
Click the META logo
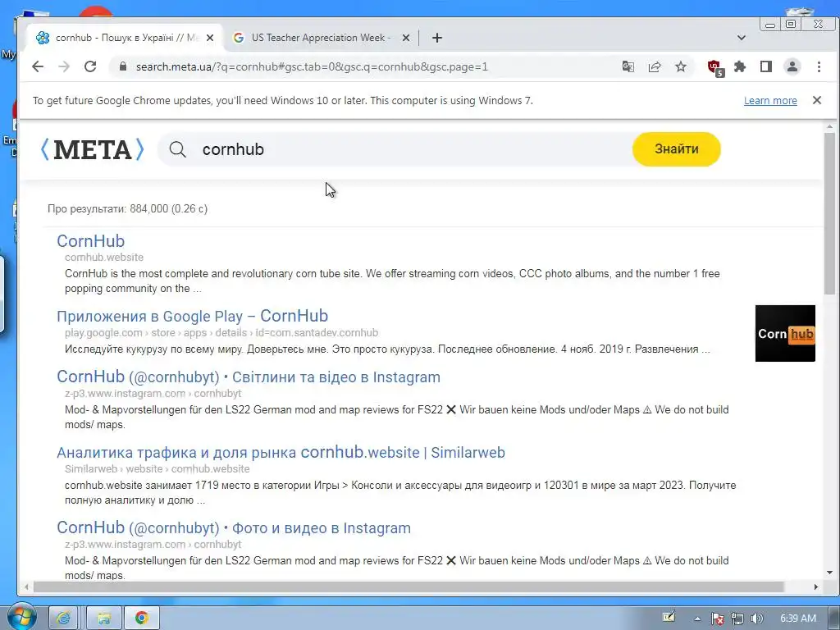(x=93, y=149)
